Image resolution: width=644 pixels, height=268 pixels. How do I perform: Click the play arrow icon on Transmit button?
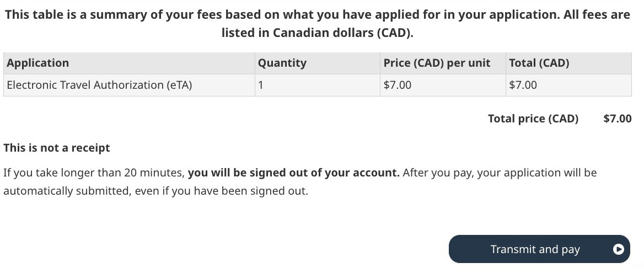619,249
